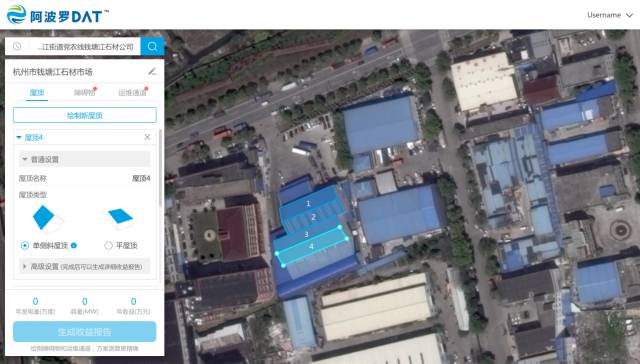
Task: Open search history clock icon
Action: click(17, 47)
